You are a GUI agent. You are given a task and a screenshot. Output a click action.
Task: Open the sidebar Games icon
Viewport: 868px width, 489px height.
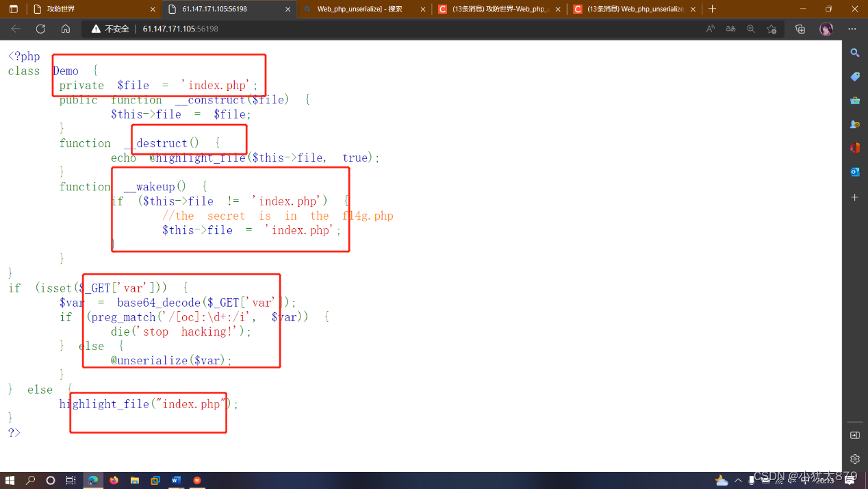pyautogui.click(x=855, y=125)
